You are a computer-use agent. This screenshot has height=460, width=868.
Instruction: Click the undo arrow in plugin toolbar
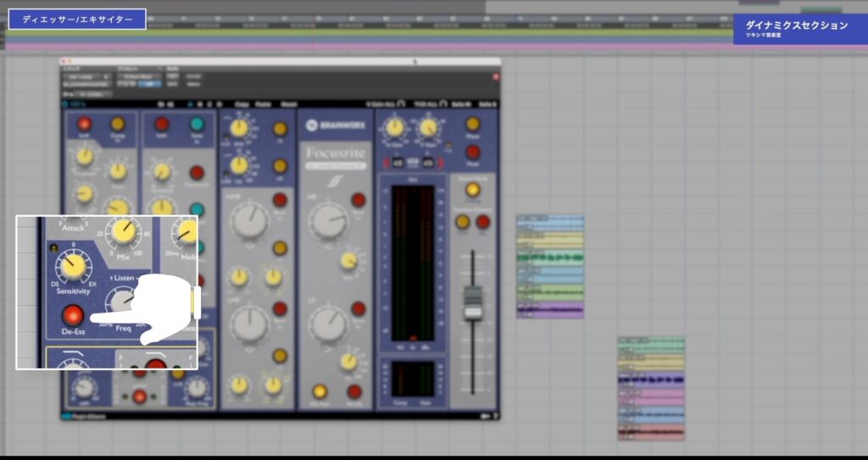(162, 104)
